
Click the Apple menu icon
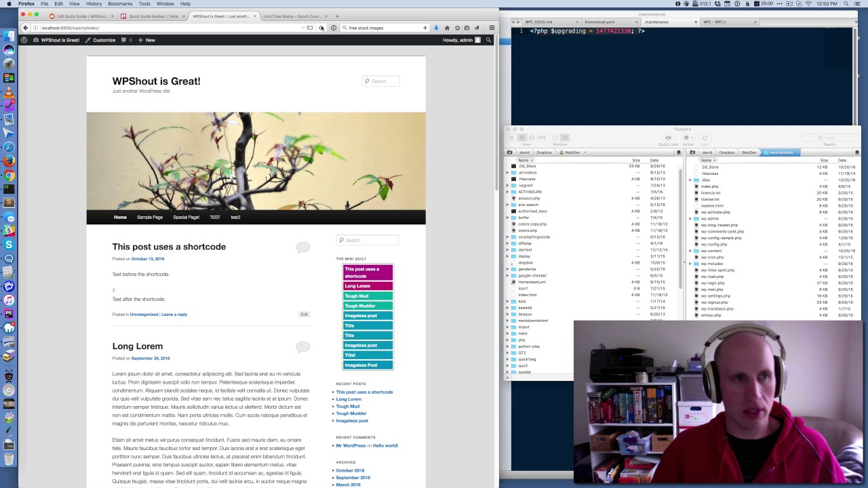[x=7, y=3]
